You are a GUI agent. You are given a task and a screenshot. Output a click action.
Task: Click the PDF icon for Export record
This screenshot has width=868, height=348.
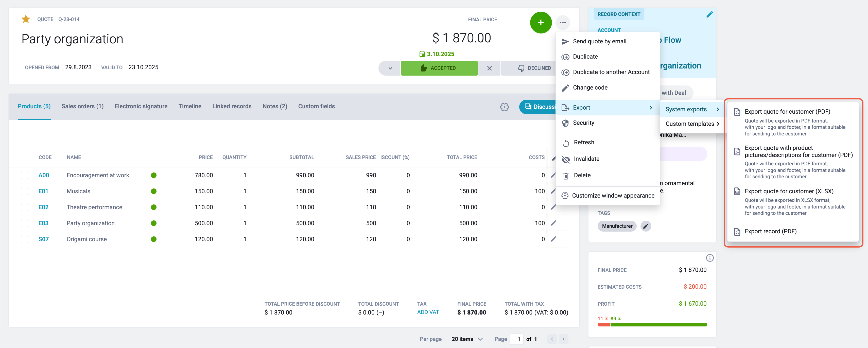pos(737,231)
